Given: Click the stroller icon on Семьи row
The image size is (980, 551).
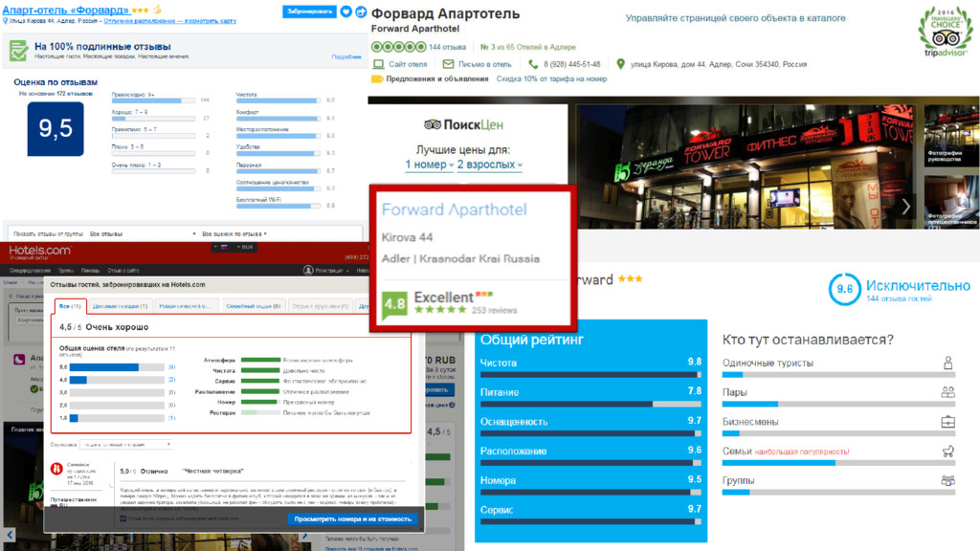Looking at the screenshot, I should pyautogui.click(x=948, y=452).
